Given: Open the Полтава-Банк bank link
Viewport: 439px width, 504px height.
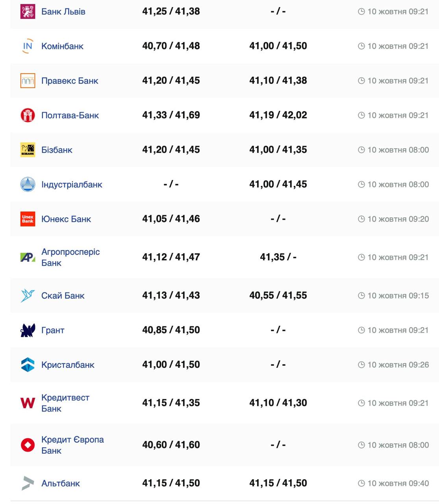Looking at the screenshot, I should 70,115.
